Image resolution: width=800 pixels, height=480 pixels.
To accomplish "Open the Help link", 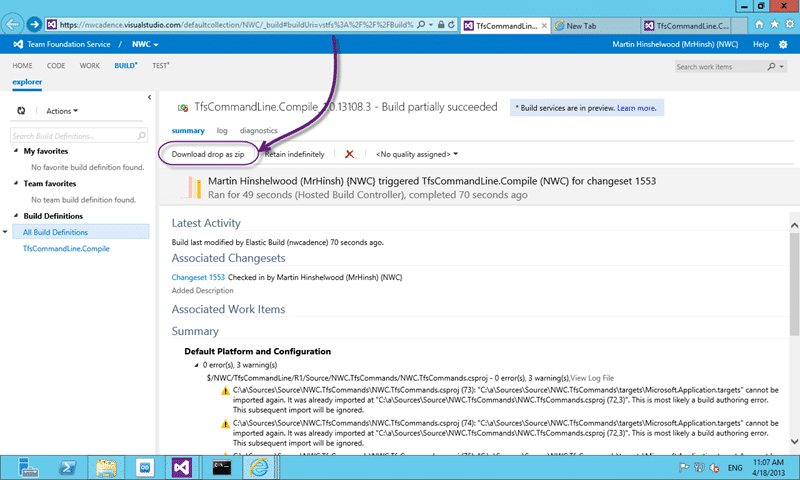I will click(761, 44).
